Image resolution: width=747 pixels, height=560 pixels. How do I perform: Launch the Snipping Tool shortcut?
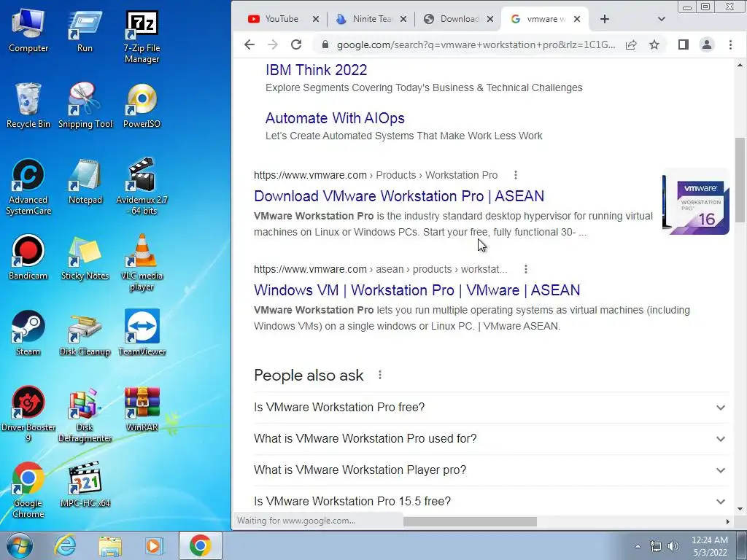pyautogui.click(x=85, y=106)
